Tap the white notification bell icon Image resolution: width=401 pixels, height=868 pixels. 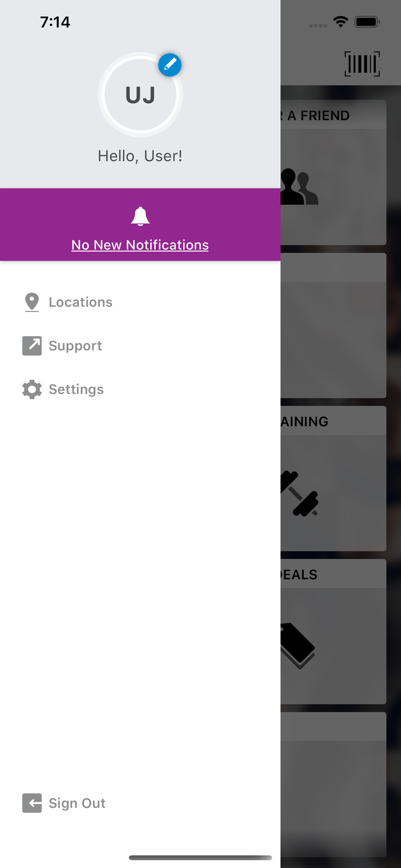(x=140, y=216)
